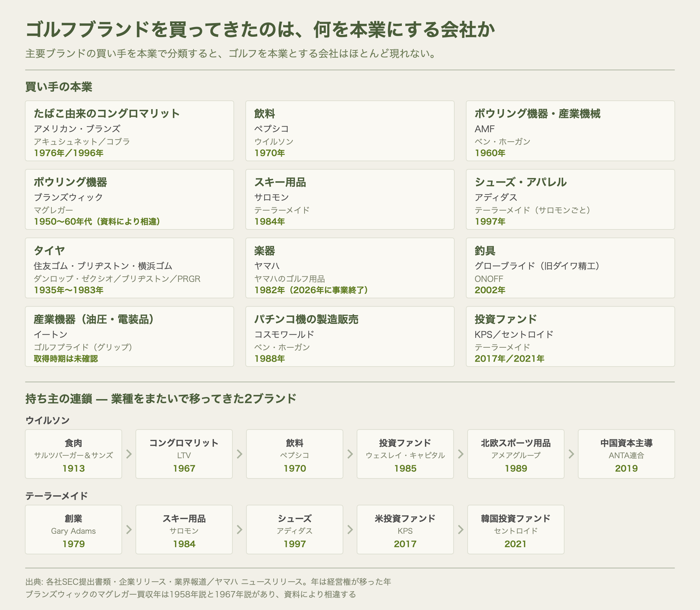The image size is (700, 610).
Task: Click ダンロップ・ゼクシオ／ブリヂストン／PRGR text
Action: pos(117,279)
